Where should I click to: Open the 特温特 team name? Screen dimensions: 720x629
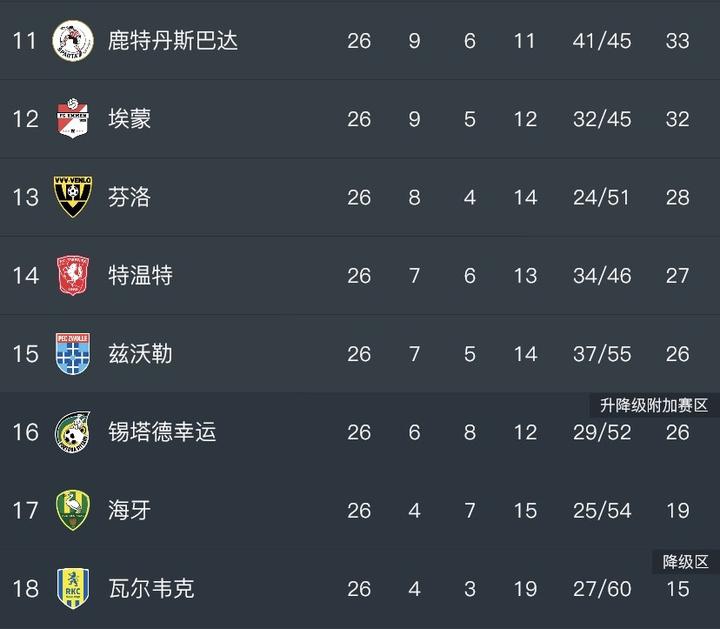(141, 275)
